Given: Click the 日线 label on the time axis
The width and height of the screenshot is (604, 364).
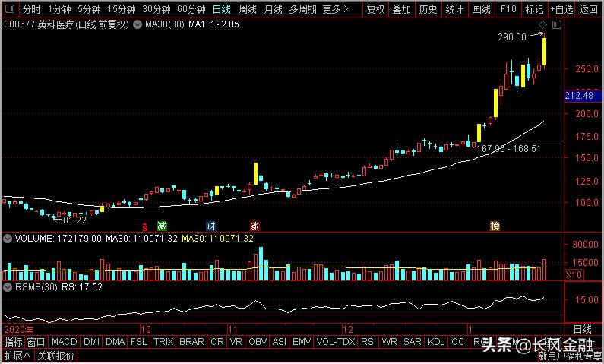Looking at the screenshot, I should 583,329.
